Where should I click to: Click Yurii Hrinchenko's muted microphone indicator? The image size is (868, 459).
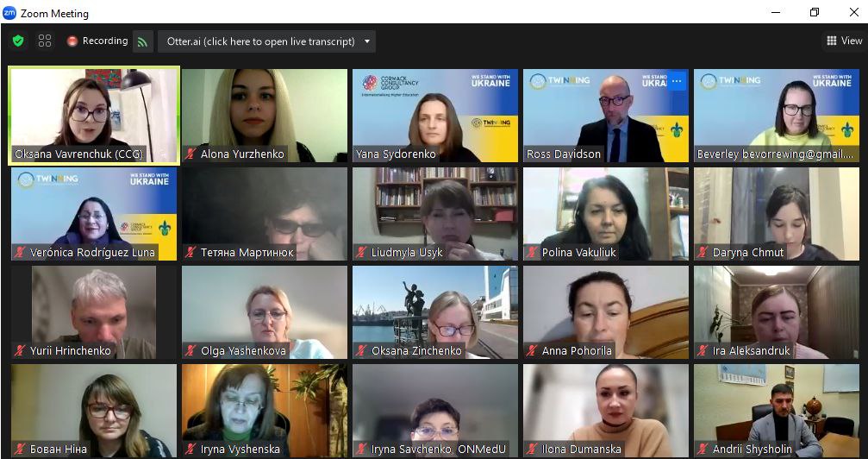(21, 351)
